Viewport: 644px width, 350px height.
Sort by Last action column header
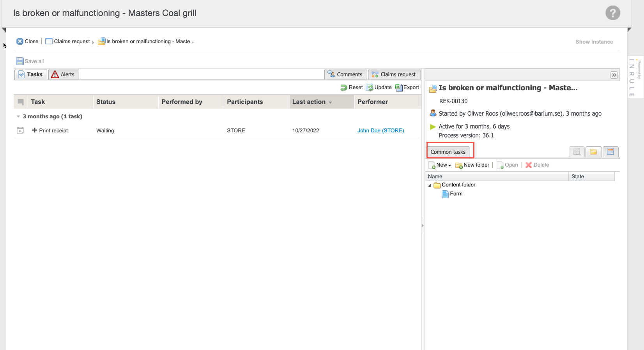click(x=309, y=102)
